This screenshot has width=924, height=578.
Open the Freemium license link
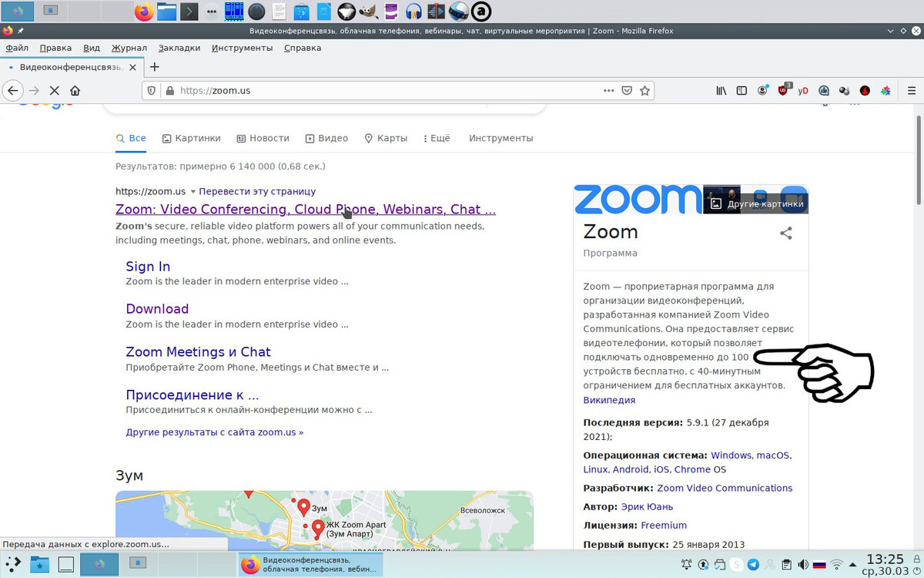coord(664,525)
